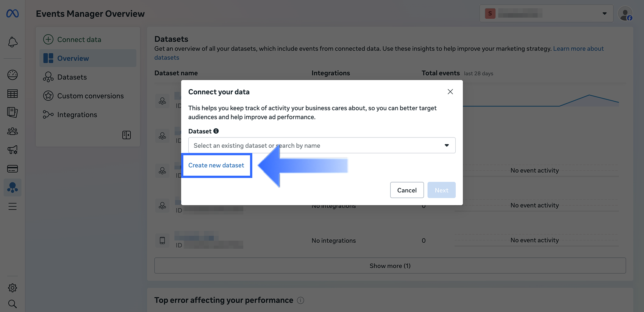Expand the dataset selection dropdown
Viewport: 644px width, 312px height.
pyautogui.click(x=322, y=145)
